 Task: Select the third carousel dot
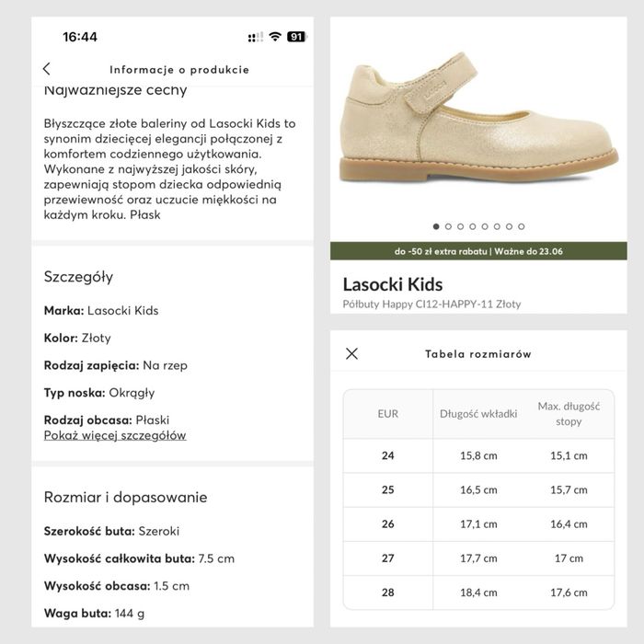460,226
